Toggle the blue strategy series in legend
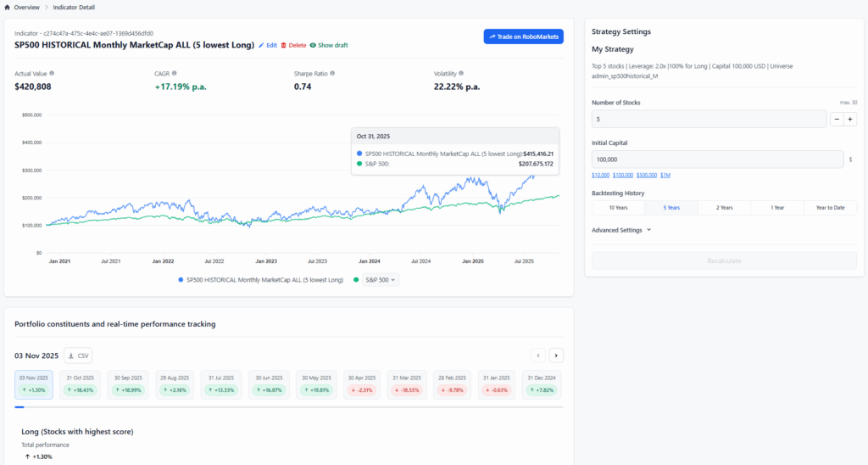The image size is (868, 465). (181, 279)
